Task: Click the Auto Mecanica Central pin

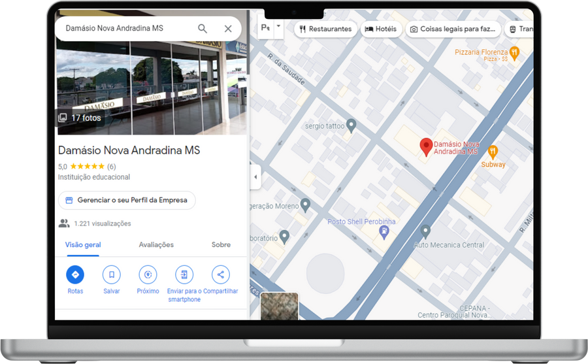Action: tap(425, 231)
